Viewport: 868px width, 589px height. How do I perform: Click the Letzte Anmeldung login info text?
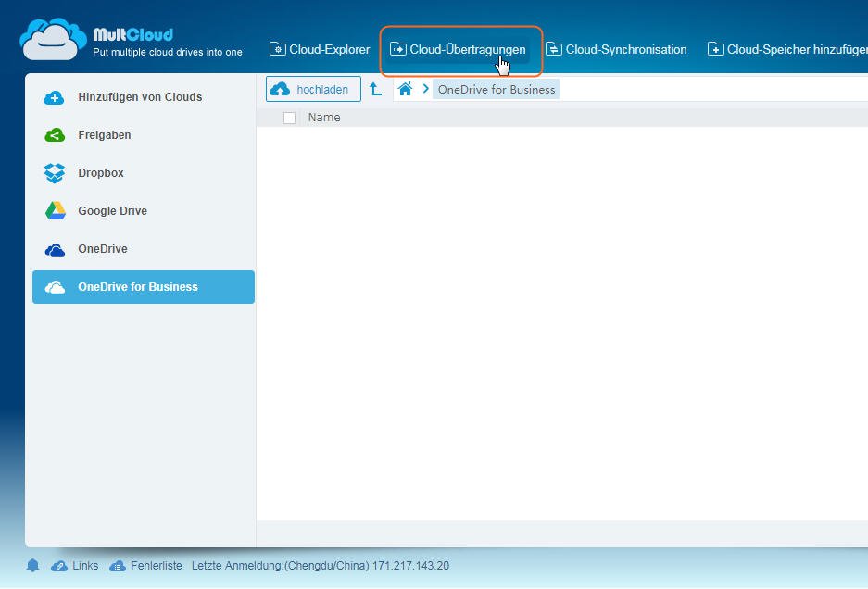coord(321,566)
